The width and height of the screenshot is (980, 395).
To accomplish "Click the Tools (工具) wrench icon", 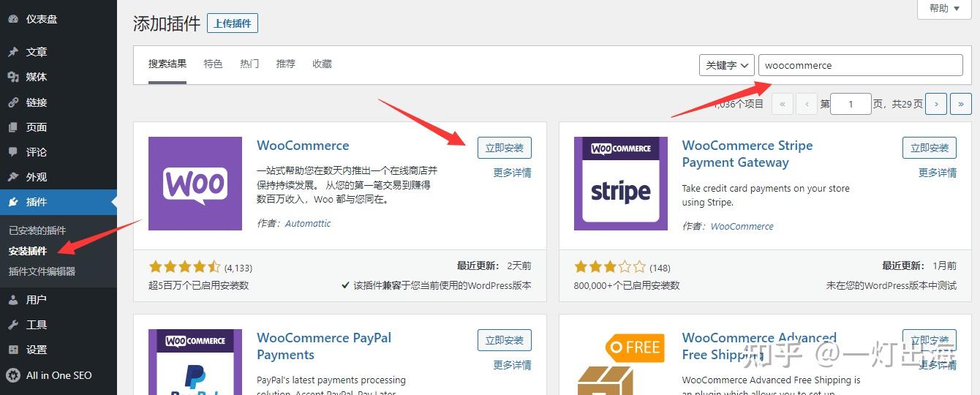I will click(x=13, y=325).
